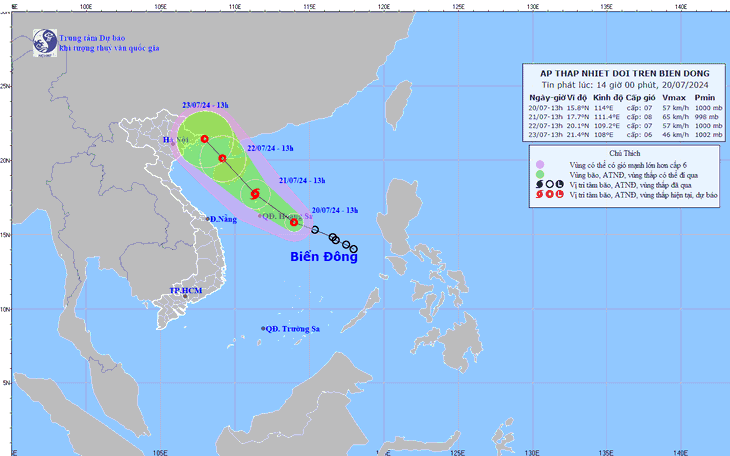Click the '15.8°N' latitude cell
730x456 pixels.
coord(578,108)
